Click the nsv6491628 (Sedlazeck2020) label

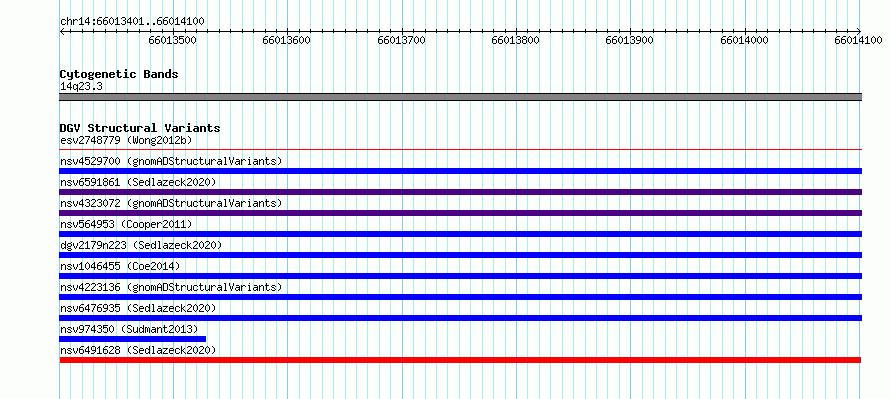[x=138, y=350]
